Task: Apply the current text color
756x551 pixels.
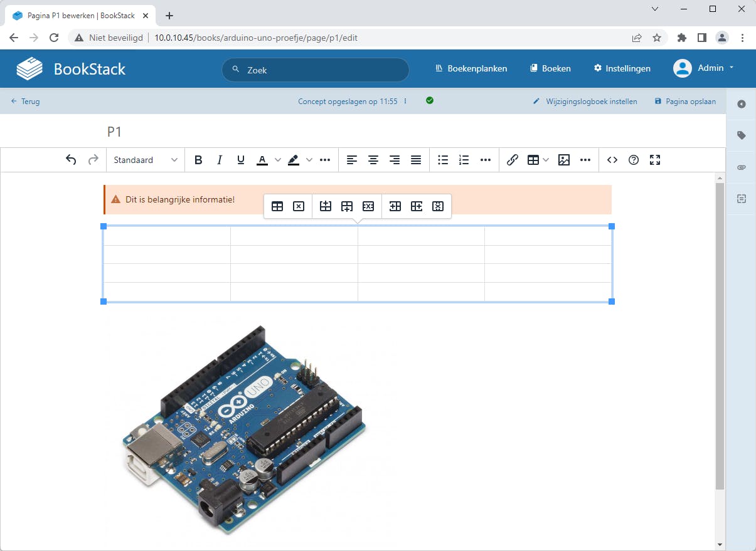Action: point(263,160)
